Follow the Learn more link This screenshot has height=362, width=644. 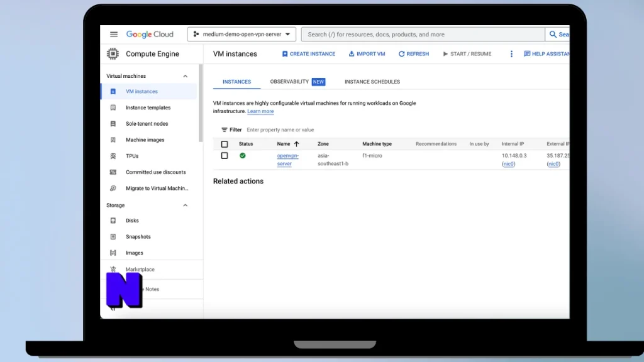260,111
